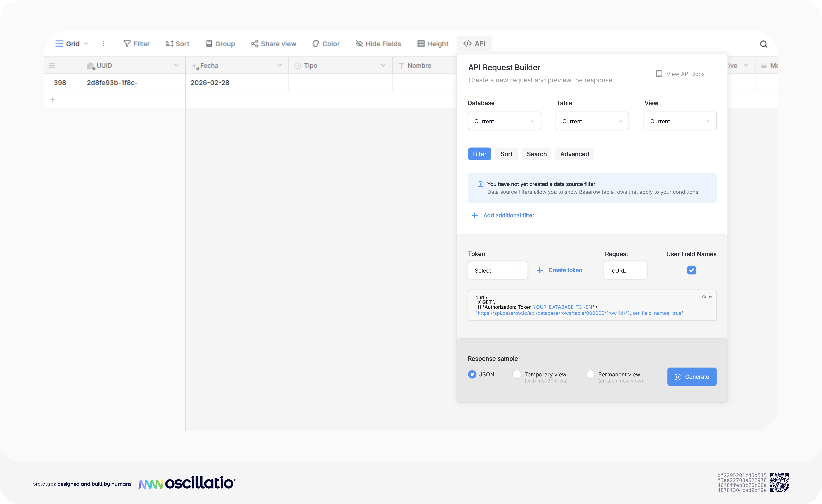The height and width of the screenshot is (504, 822).
Task: Click the Sort arrows icon
Action: [x=169, y=44]
